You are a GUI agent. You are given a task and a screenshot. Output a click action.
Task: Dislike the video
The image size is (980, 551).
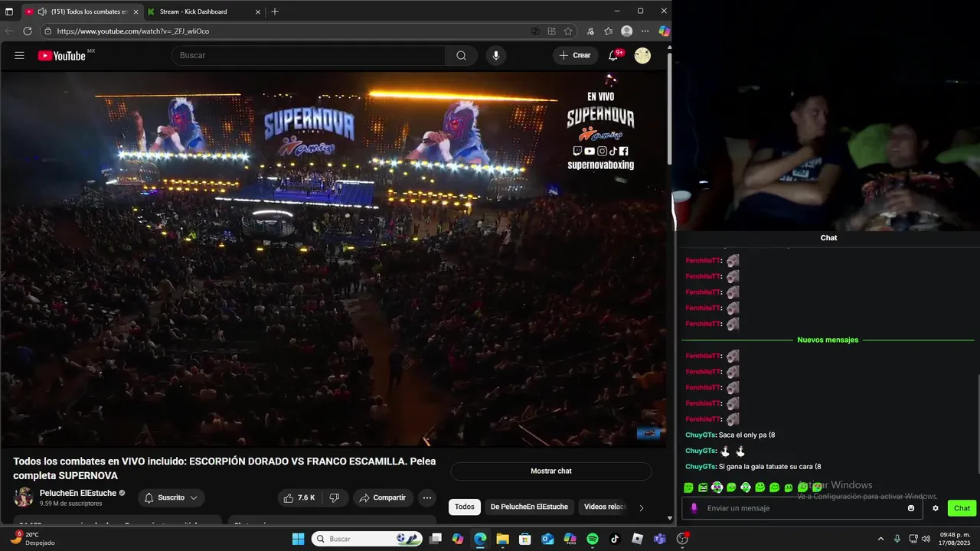tap(335, 497)
